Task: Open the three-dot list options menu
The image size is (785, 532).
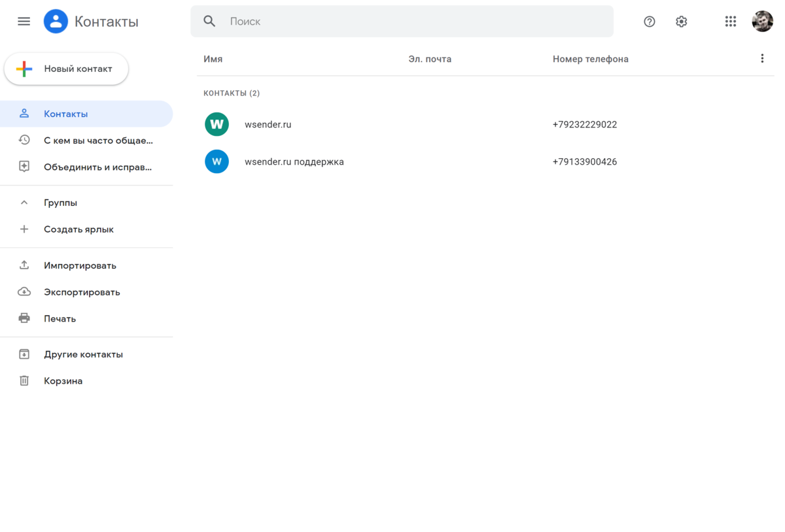Action: (762, 59)
